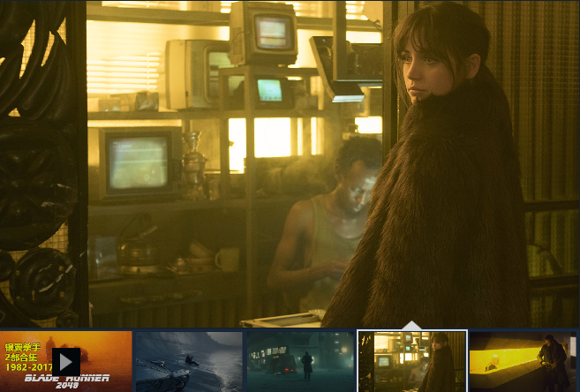Play the Blade Runner 2049 trailer video
This screenshot has height=392, width=580.
point(66,362)
